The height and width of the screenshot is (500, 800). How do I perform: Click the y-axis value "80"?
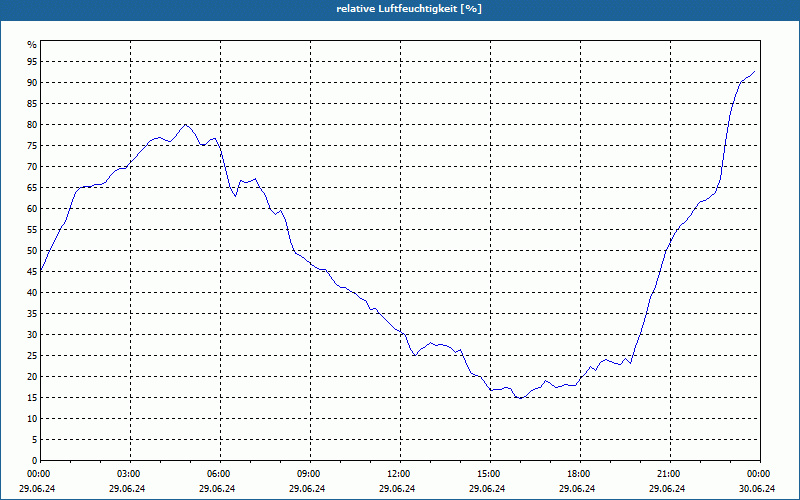pos(32,124)
